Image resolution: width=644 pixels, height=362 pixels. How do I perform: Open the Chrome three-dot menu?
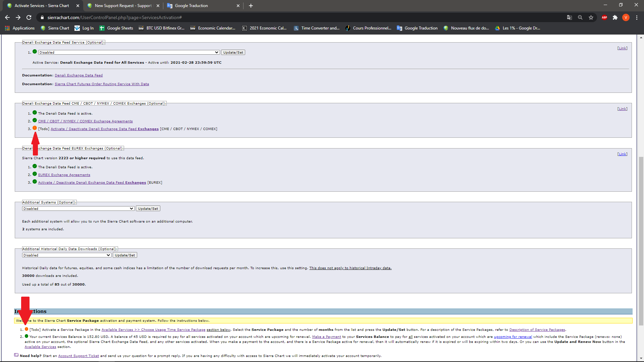(x=637, y=17)
